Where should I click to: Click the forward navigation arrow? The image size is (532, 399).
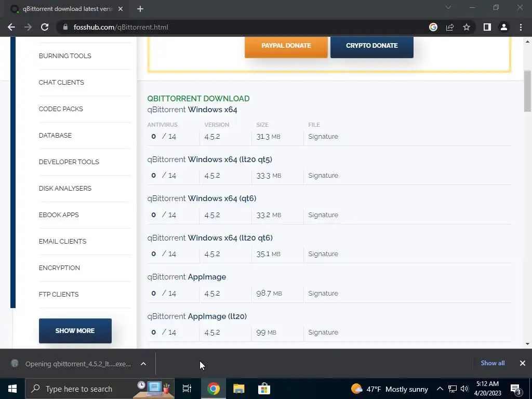[28, 27]
